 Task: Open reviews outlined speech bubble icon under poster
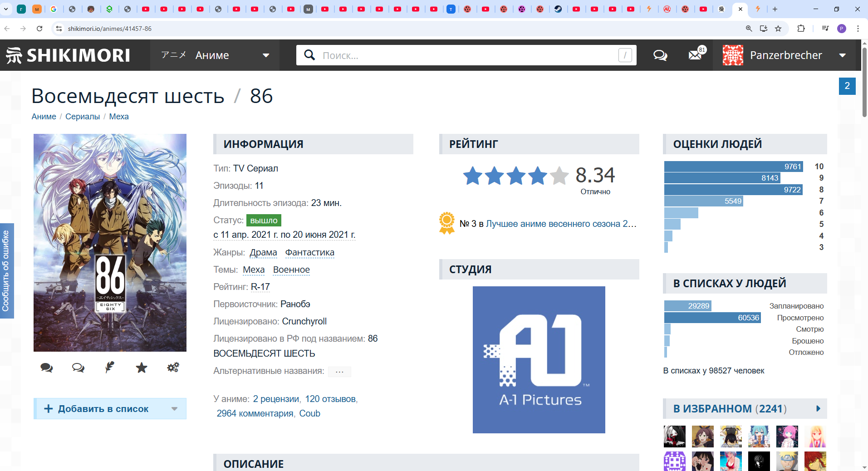coord(78,368)
